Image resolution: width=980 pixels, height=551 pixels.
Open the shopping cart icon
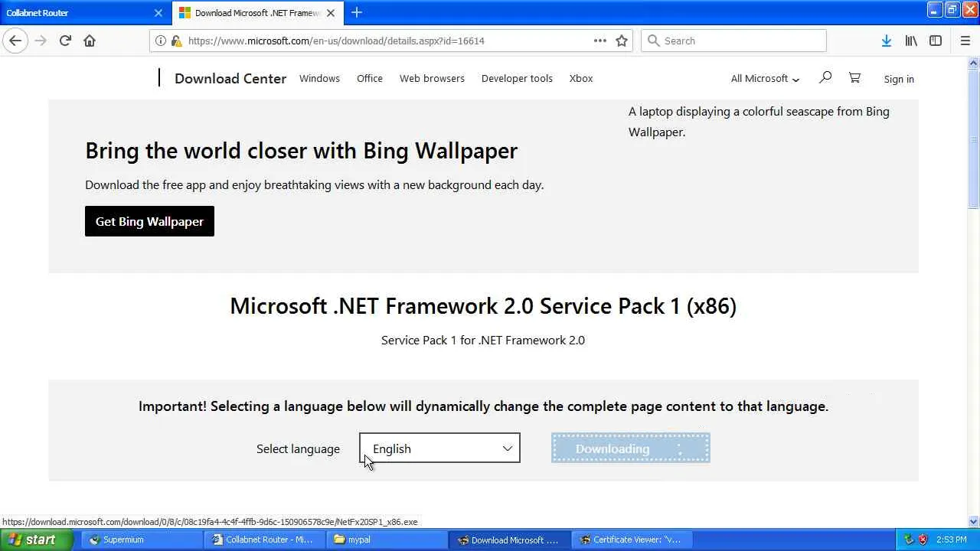click(x=854, y=77)
